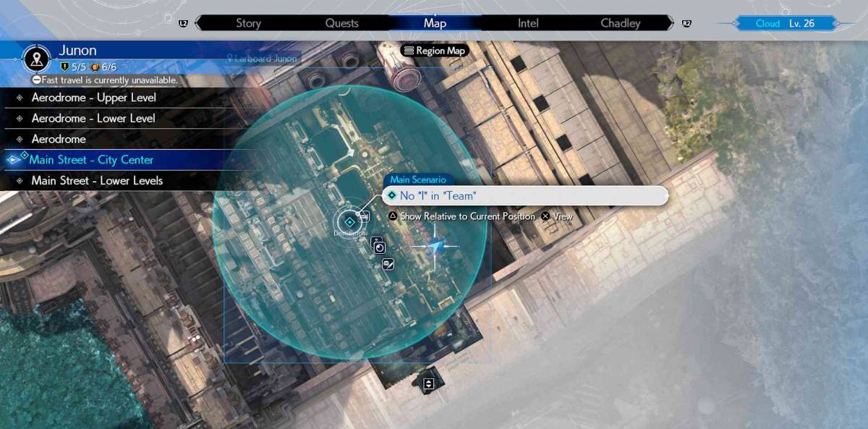Click the elevator up-down arrows map icon

[428, 383]
